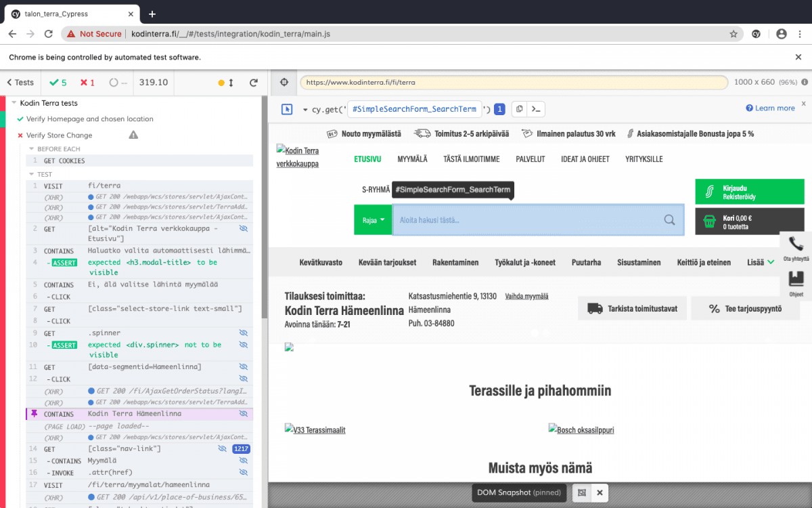This screenshot has height=508, width=812.
Task: Open the TÄSTÄ ILMOITIMME nav item
Action: (x=472, y=159)
